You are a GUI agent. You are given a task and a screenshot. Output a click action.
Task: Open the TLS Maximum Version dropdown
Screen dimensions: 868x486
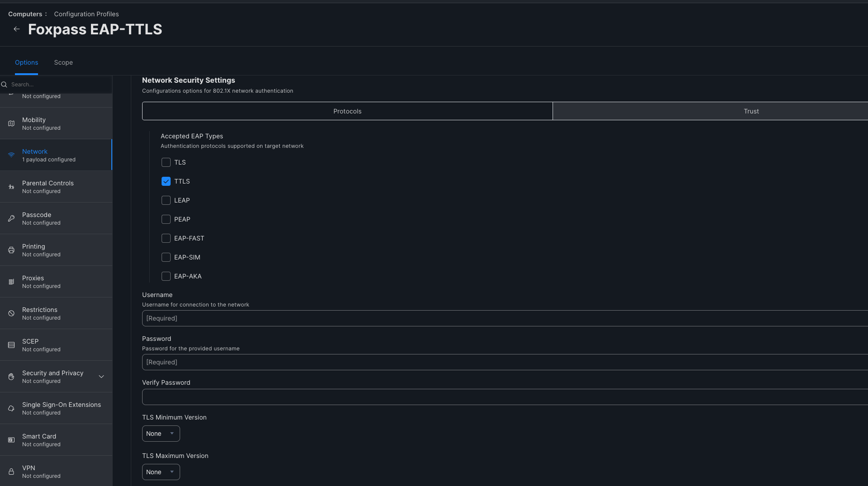coord(161,472)
